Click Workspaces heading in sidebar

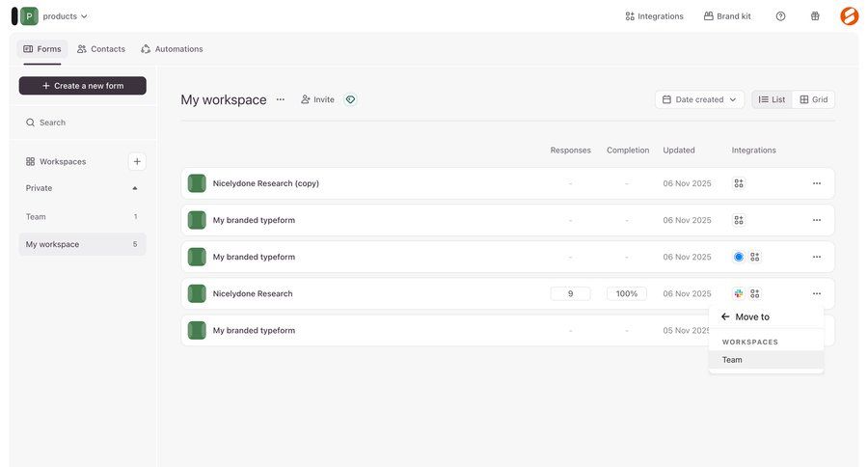pos(63,162)
